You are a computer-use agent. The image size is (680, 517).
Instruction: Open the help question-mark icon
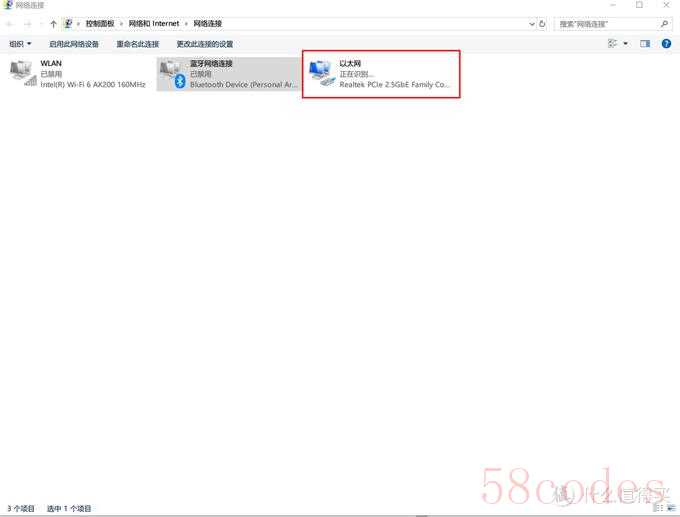tap(666, 43)
